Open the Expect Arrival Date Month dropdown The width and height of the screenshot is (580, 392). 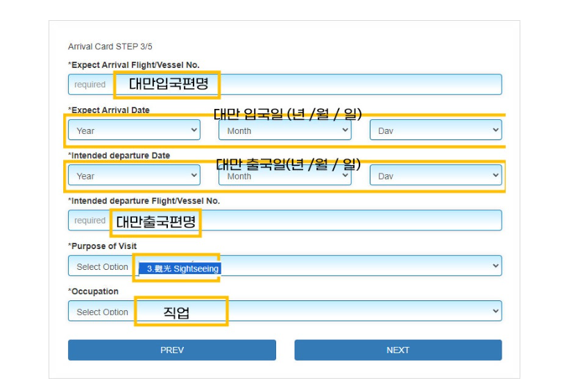(x=285, y=130)
